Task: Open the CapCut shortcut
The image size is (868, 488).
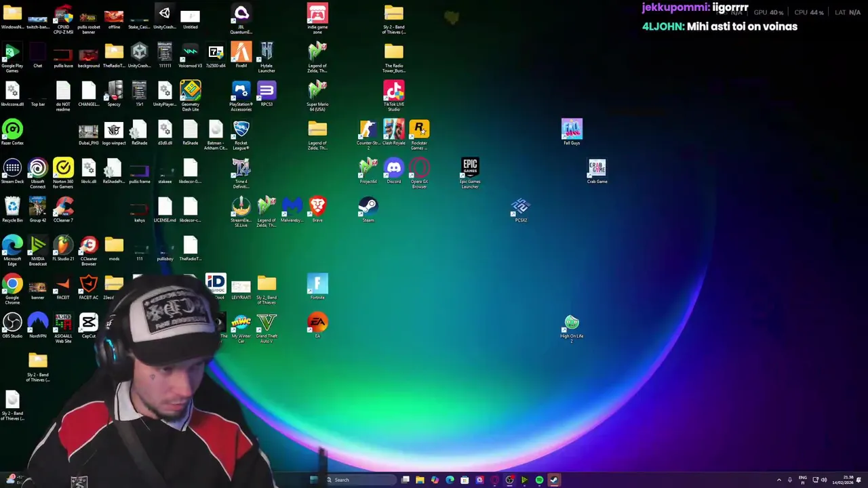Action: 89,325
